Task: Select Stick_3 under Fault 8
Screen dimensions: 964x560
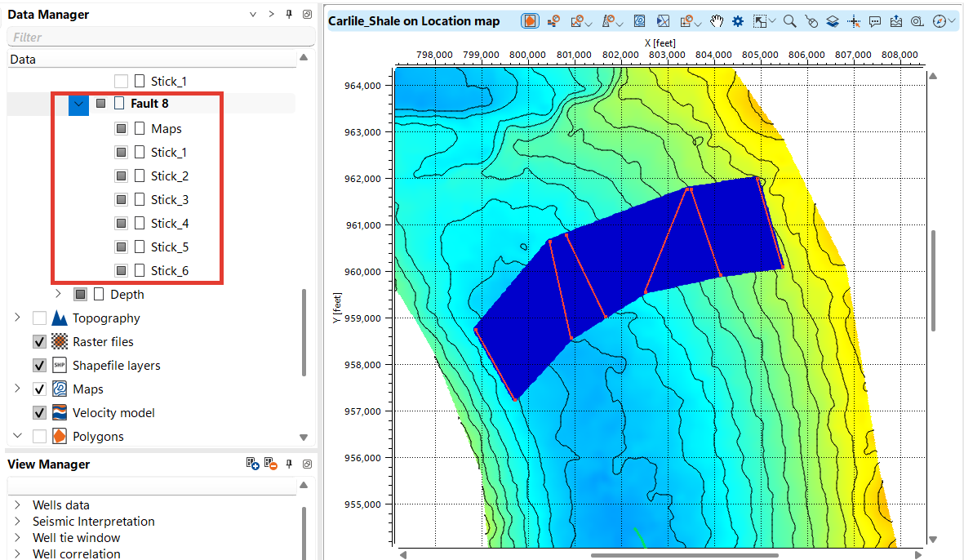Action: click(169, 200)
